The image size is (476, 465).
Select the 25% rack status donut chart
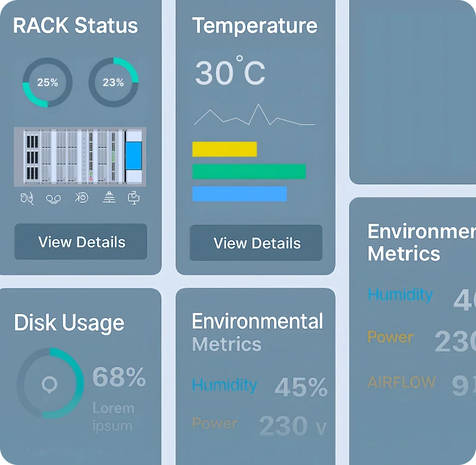click(48, 83)
